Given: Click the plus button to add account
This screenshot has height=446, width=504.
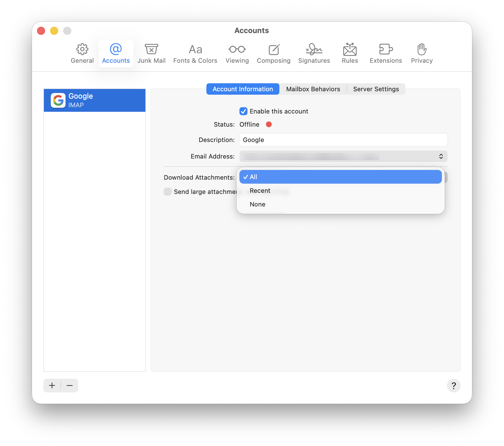Looking at the screenshot, I should [52, 386].
